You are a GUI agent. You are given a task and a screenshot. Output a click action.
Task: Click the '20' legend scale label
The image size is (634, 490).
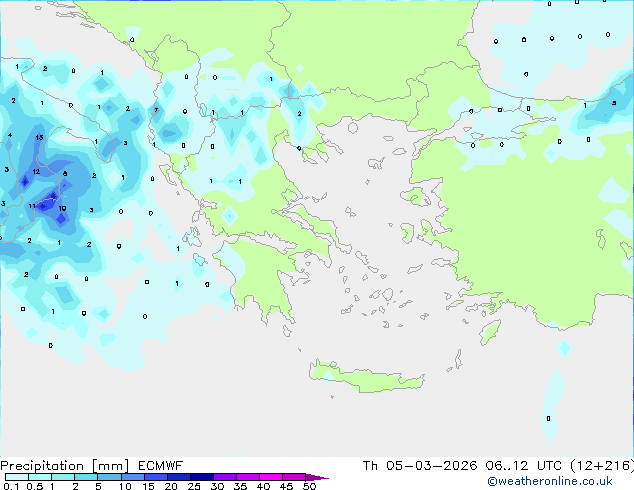(171, 486)
